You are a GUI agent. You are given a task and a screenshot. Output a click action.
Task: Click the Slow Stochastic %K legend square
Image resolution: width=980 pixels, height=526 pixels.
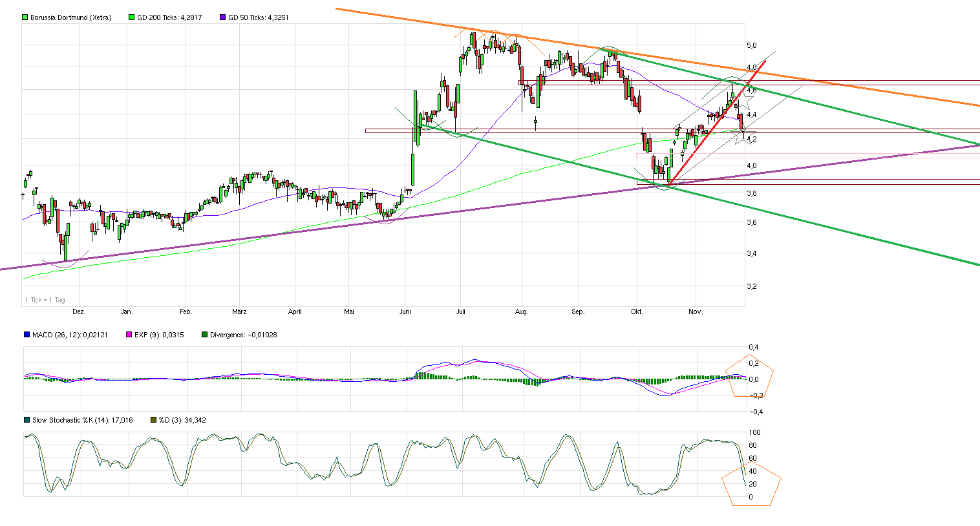pyautogui.click(x=27, y=420)
